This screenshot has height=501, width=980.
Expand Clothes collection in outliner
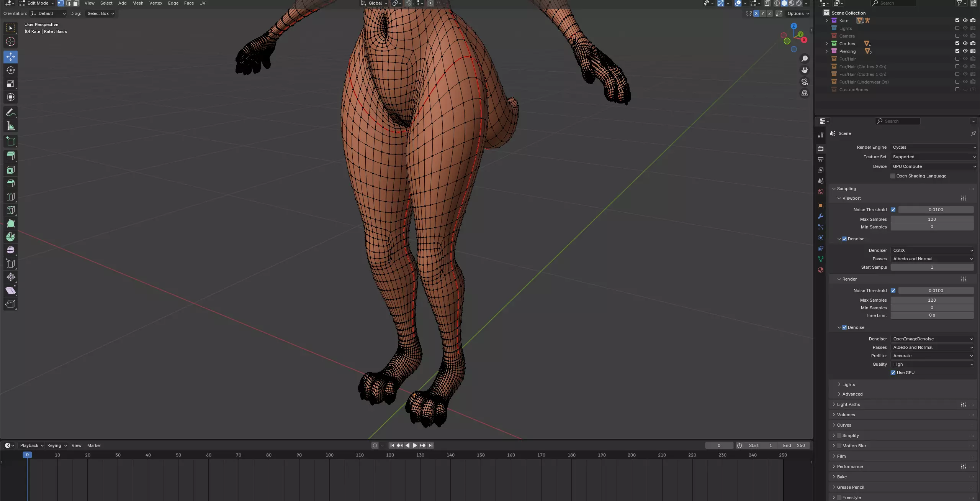click(x=826, y=43)
